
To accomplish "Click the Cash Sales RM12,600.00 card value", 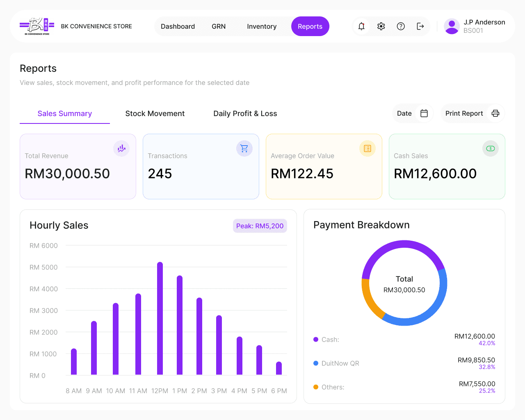I will [435, 173].
